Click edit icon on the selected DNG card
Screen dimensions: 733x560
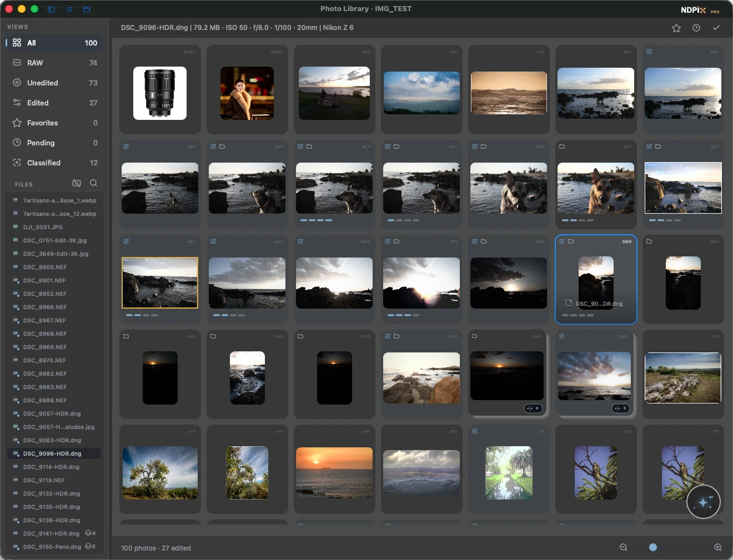[x=562, y=241]
